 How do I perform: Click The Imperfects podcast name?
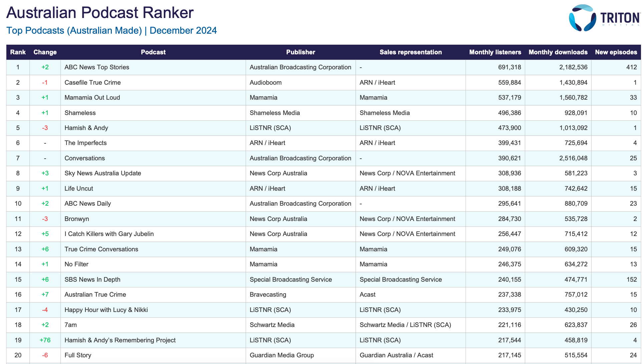[x=85, y=143]
